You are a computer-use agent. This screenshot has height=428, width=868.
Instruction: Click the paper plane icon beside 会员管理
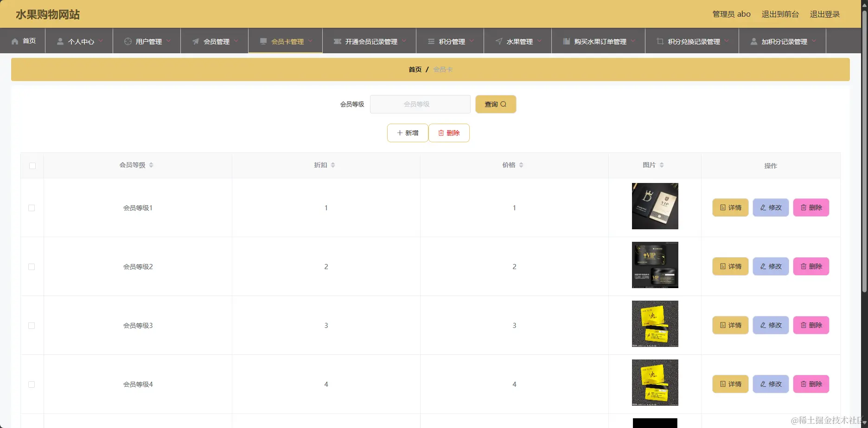pyautogui.click(x=196, y=41)
